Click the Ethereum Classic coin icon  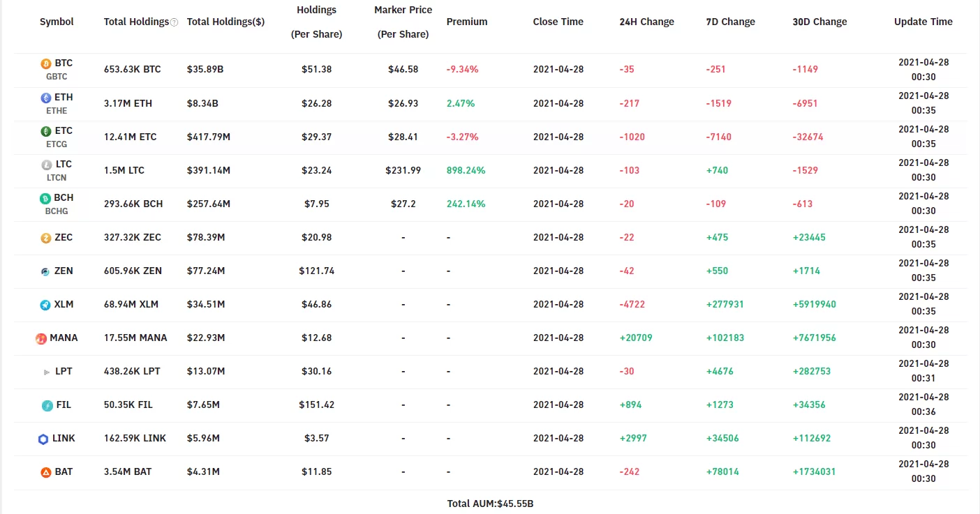pos(46,131)
